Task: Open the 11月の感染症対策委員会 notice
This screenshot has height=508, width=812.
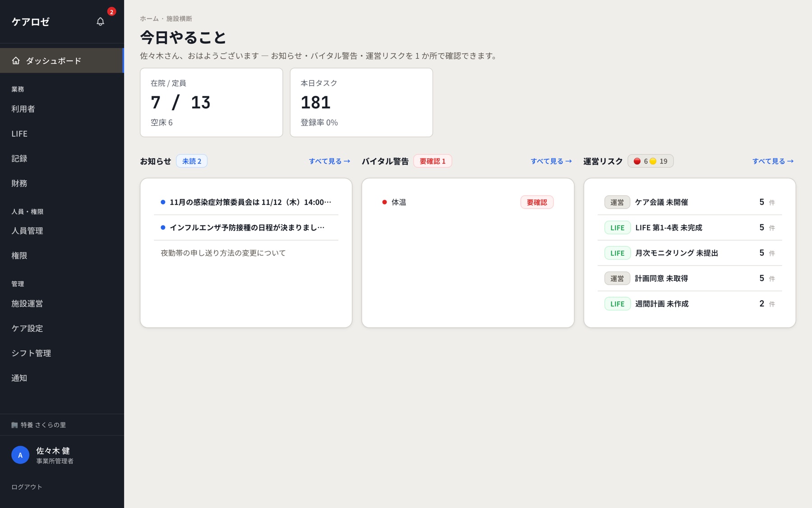Action: [246, 202]
